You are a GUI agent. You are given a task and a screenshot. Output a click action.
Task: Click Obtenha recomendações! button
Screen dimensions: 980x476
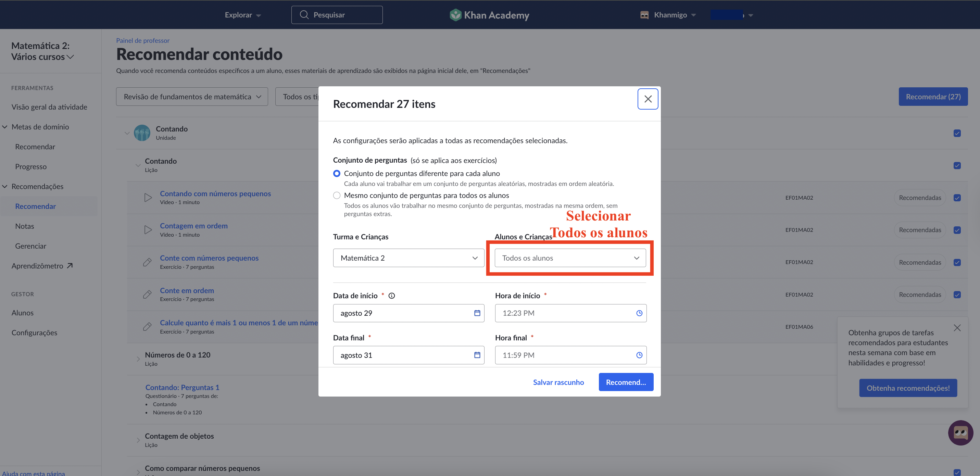pyautogui.click(x=908, y=388)
